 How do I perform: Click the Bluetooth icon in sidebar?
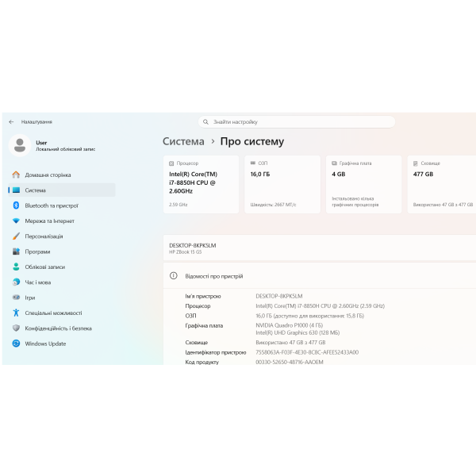[16, 205]
